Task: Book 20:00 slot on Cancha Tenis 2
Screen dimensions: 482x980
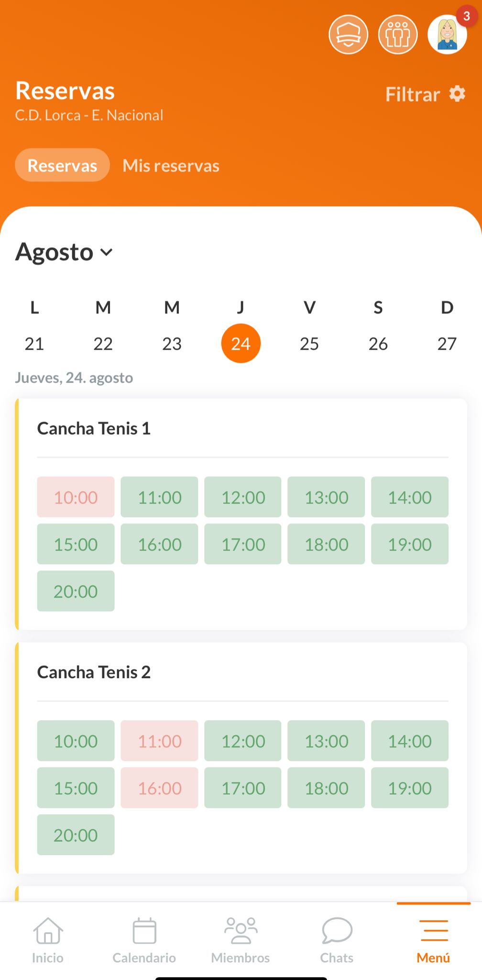Action: coord(76,835)
